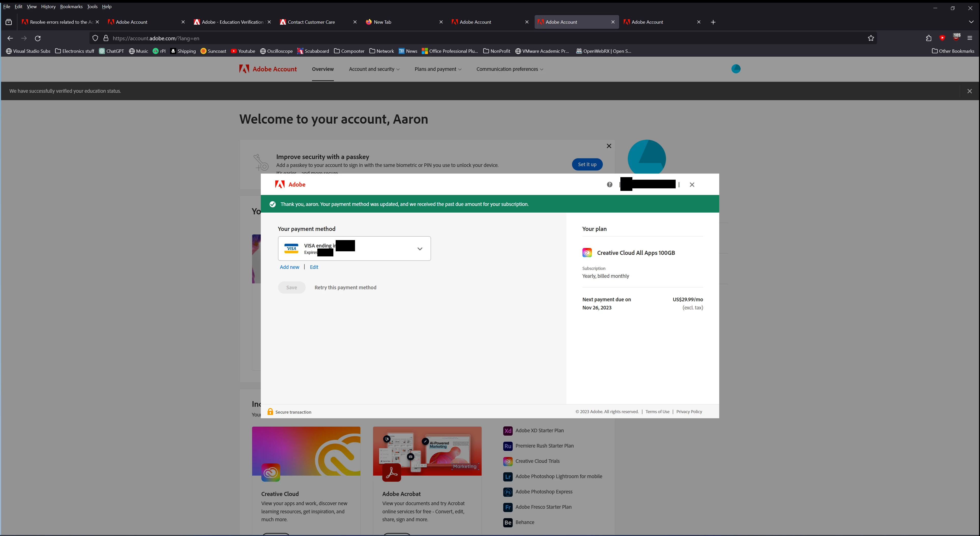980x536 pixels.
Task: Open the list all tabs chevron
Action: click(x=971, y=22)
